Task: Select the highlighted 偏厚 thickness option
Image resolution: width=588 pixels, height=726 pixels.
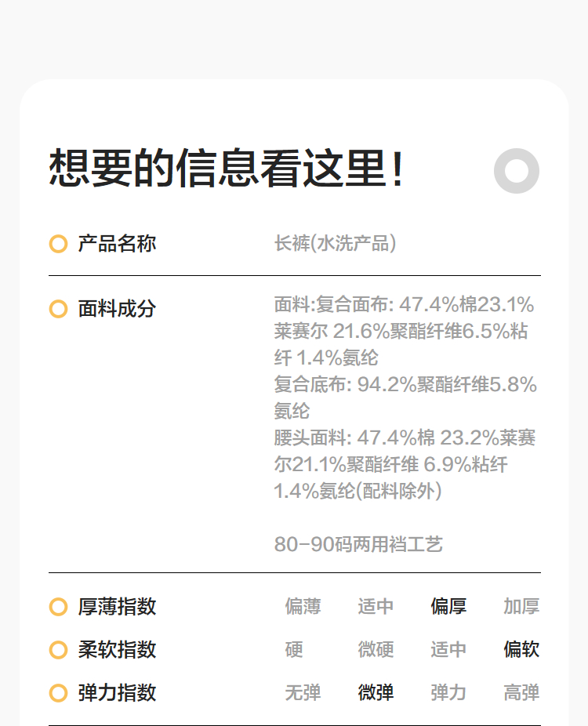Action: pos(448,607)
